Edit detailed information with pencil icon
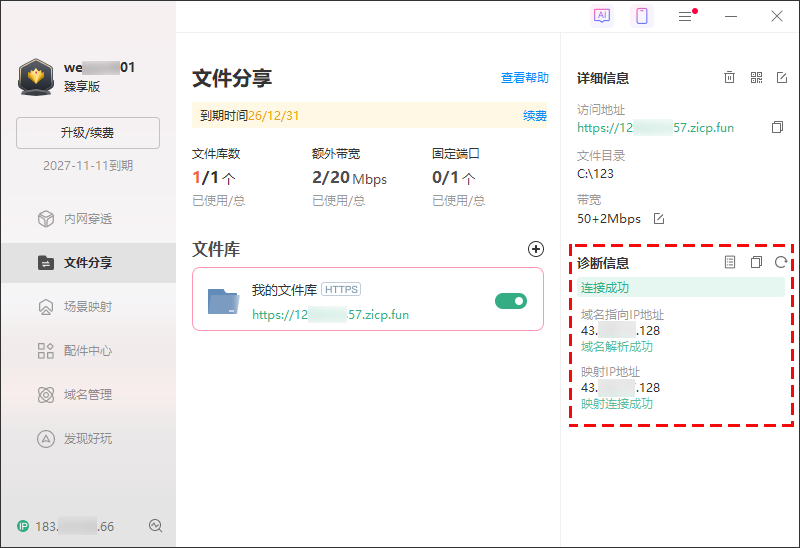Image resolution: width=800 pixels, height=548 pixels. click(x=781, y=78)
